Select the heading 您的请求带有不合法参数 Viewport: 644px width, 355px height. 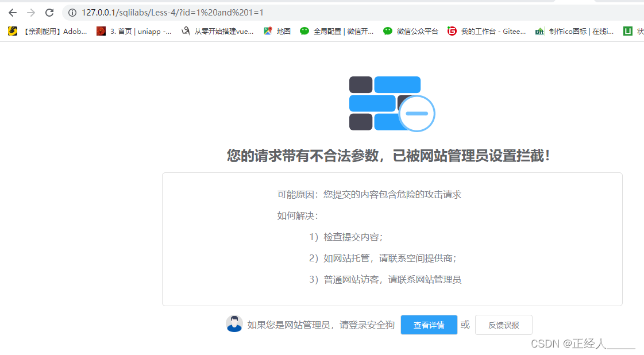(x=303, y=156)
